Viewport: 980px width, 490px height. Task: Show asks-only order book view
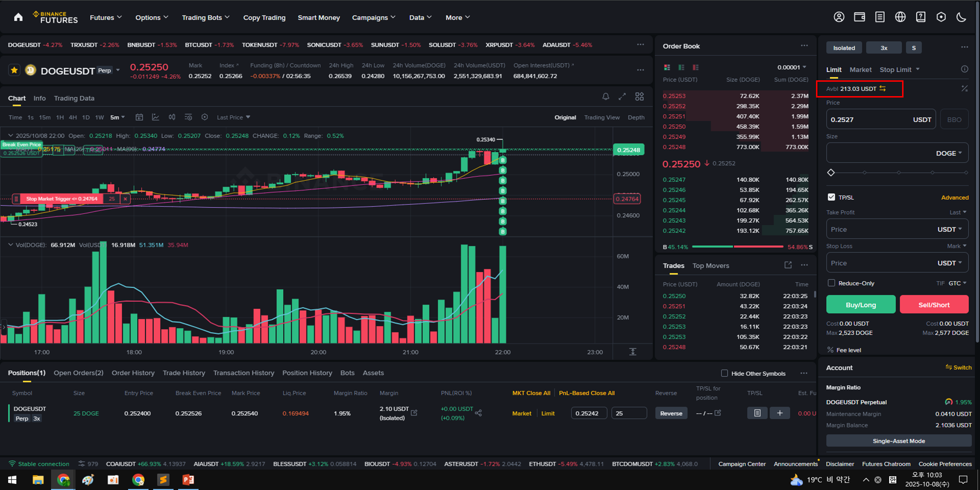coord(696,67)
